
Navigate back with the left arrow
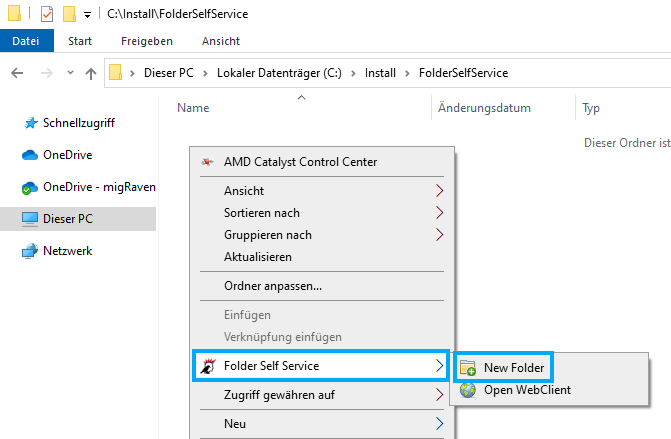pos(17,73)
